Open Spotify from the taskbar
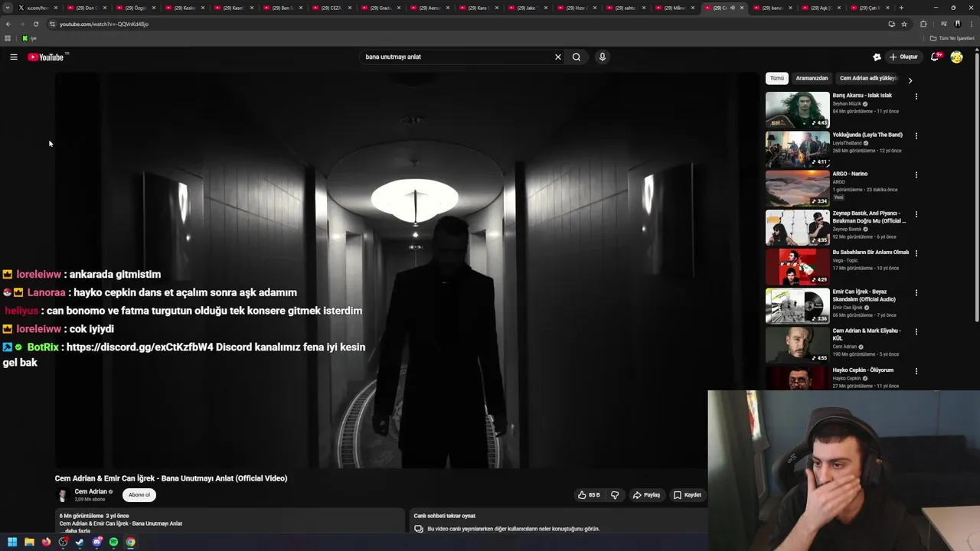This screenshot has height=551, width=980. 114,542
